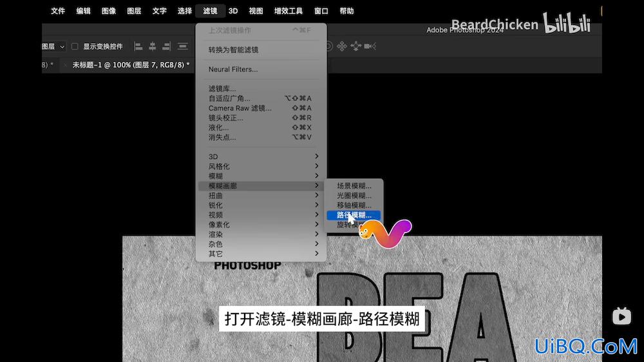
Task: Expand the 其它 submenu
Action: pos(263,254)
